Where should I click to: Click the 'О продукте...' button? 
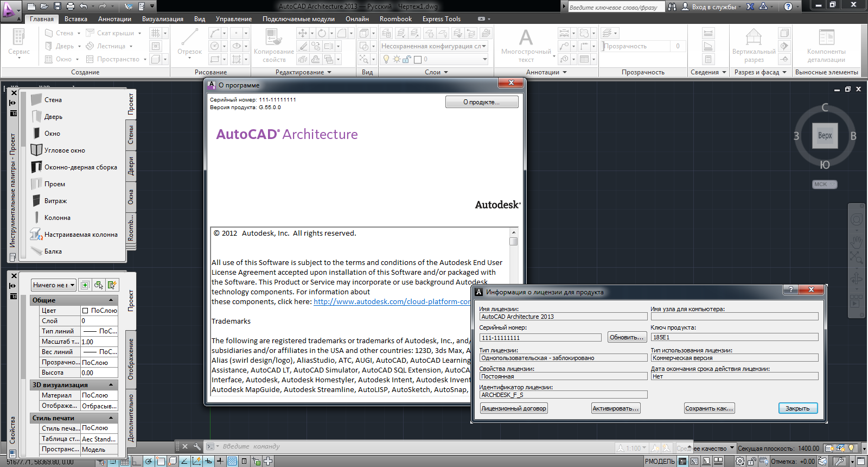click(482, 102)
